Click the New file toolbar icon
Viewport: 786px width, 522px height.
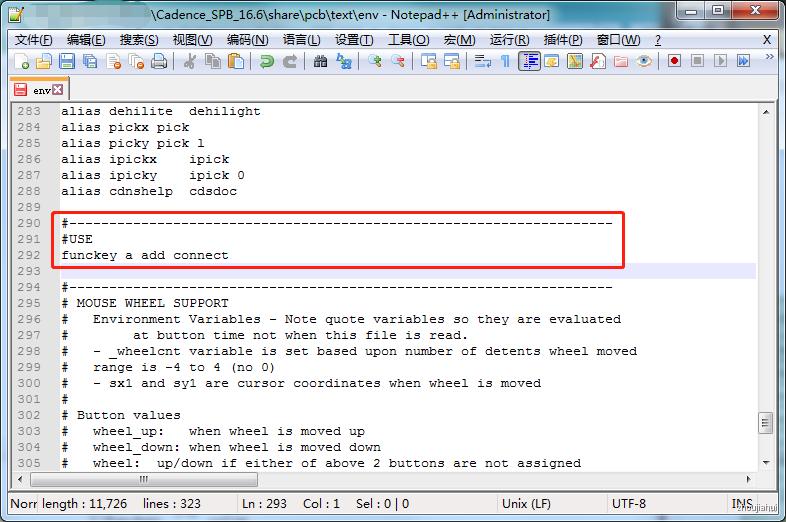pos(22,61)
